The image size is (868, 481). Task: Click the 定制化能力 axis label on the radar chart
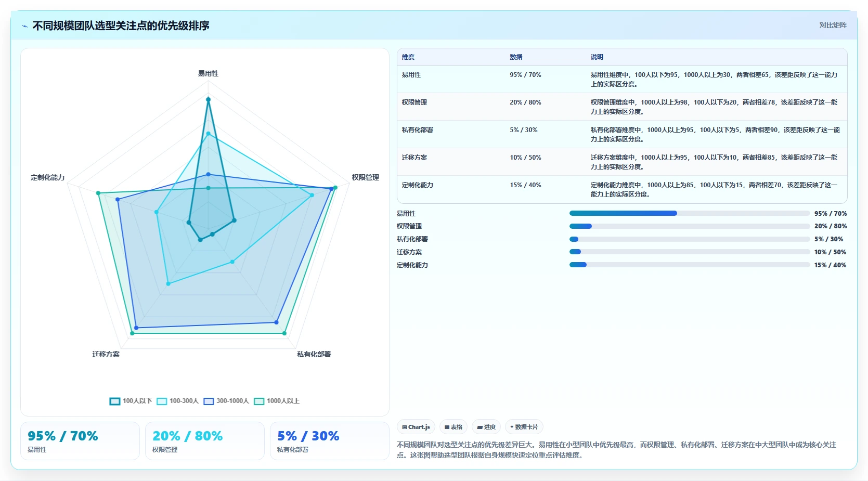pyautogui.click(x=48, y=178)
